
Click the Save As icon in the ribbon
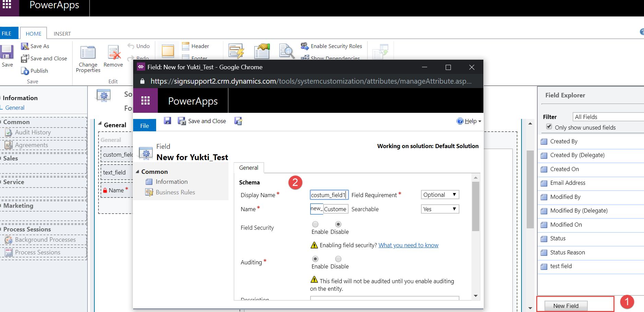point(25,46)
